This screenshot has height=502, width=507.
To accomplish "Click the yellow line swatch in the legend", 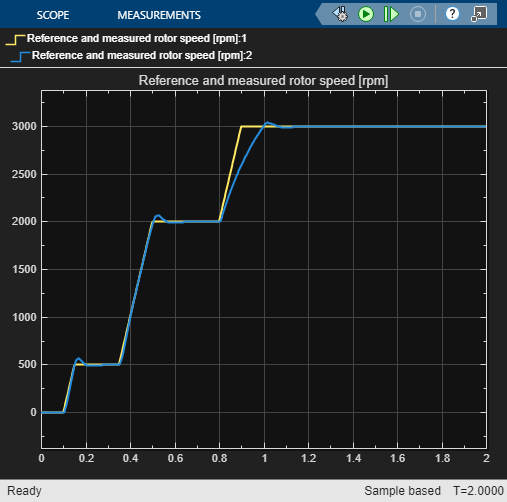I will point(15,40).
